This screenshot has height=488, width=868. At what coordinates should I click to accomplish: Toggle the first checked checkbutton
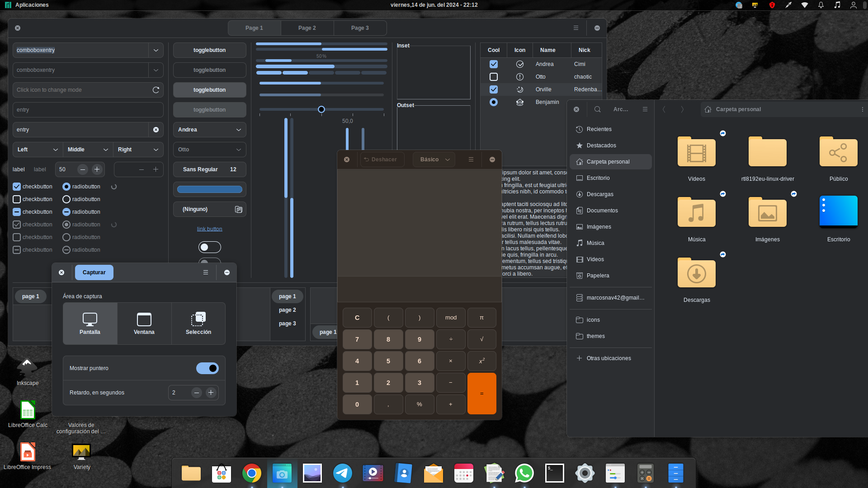(x=17, y=187)
